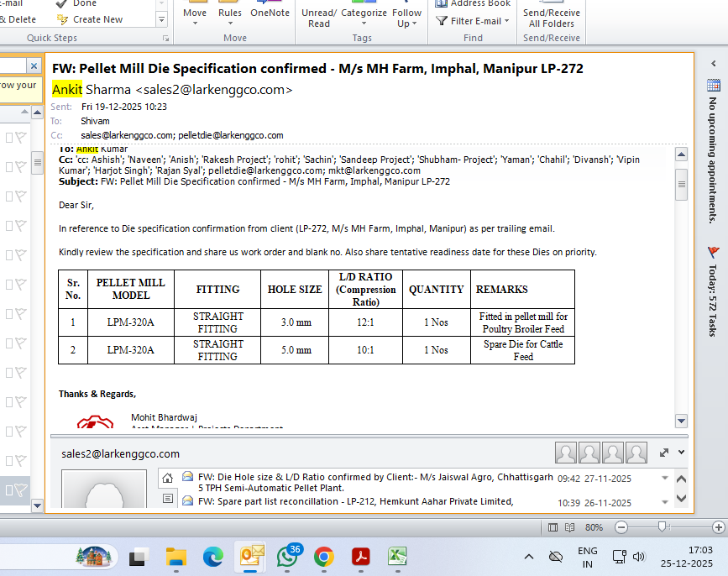This screenshot has width=728, height=576.
Task: Click the Filter E-mail funnel icon
Action: pyautogui.click(x=442, y=21)
